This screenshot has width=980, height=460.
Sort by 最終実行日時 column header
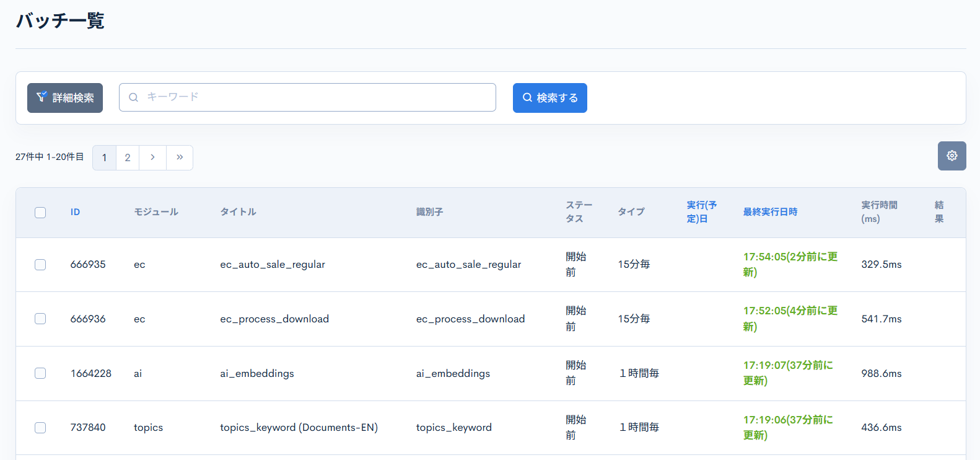point(770,212)
